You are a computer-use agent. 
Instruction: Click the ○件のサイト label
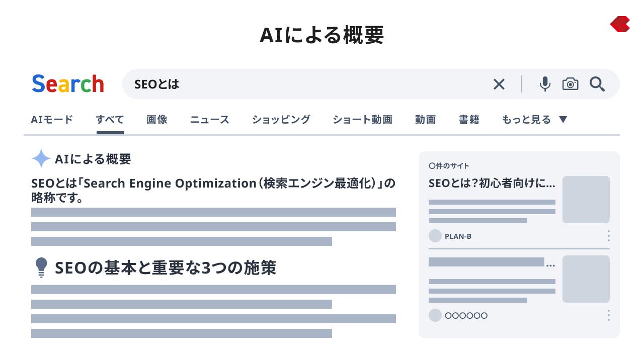[449, 165]
